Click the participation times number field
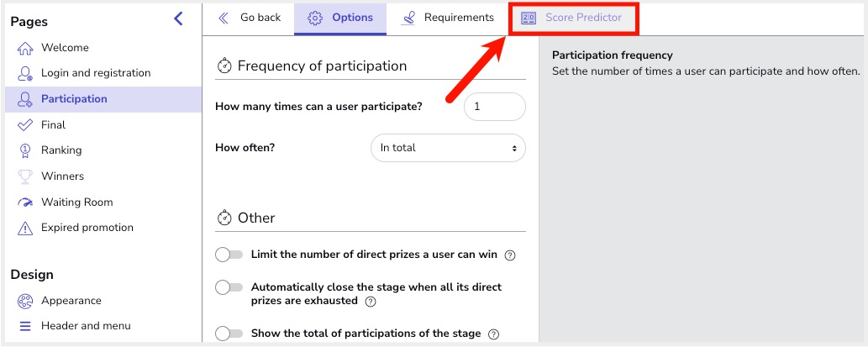 tap(494, 107)
